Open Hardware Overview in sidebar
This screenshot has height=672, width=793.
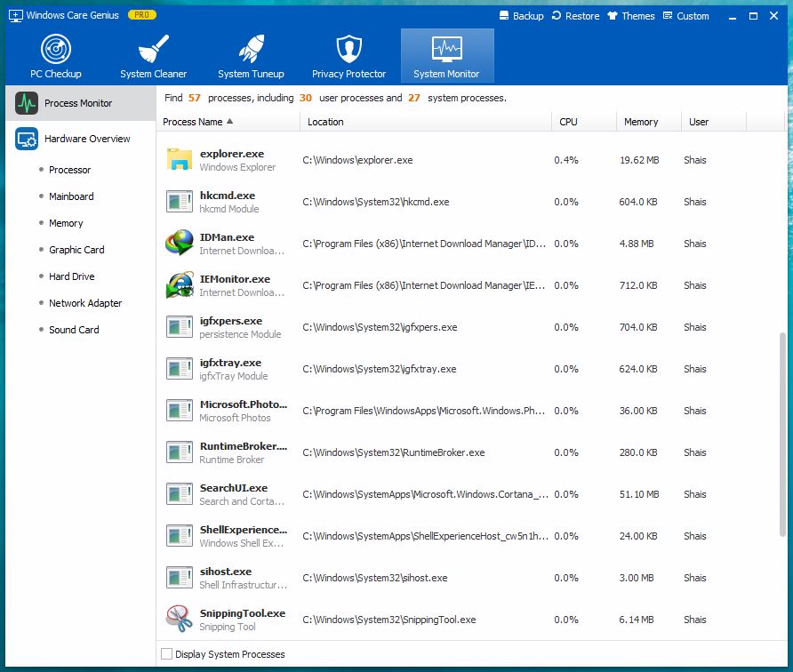pyautogui.click(x=81, y=139)
